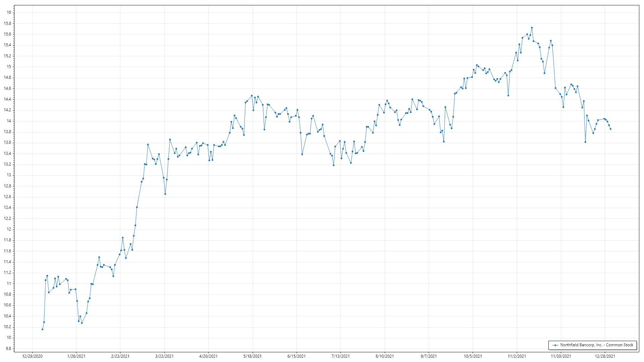Click the 15 value on the price axis
Screen dimensions: 644x362
coord(9,67)
